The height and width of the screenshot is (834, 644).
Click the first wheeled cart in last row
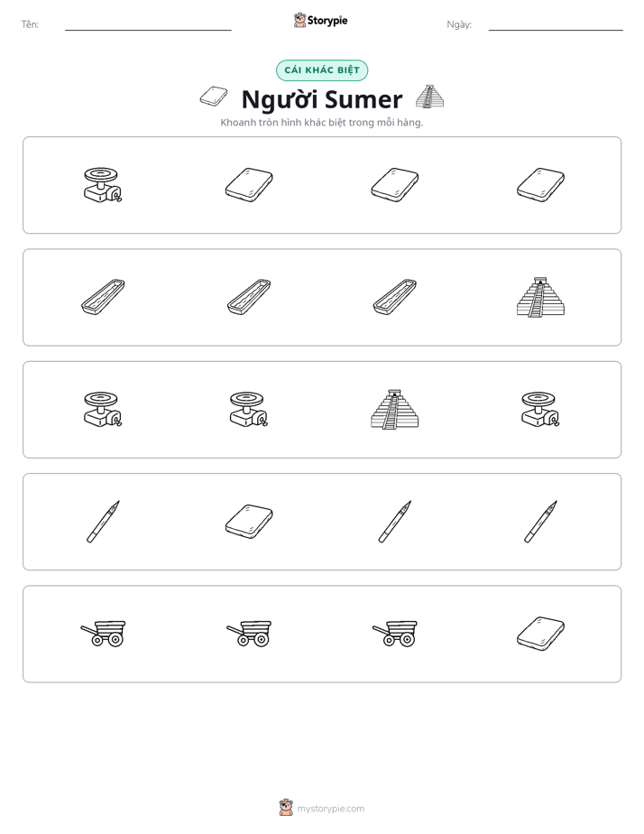pos(103,634)
